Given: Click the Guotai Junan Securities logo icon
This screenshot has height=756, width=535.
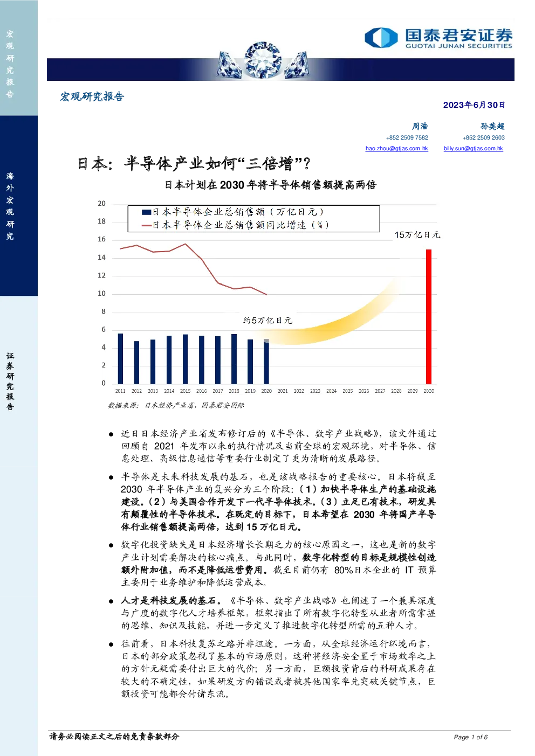Looking at the screenshot, I should [381, 38].
